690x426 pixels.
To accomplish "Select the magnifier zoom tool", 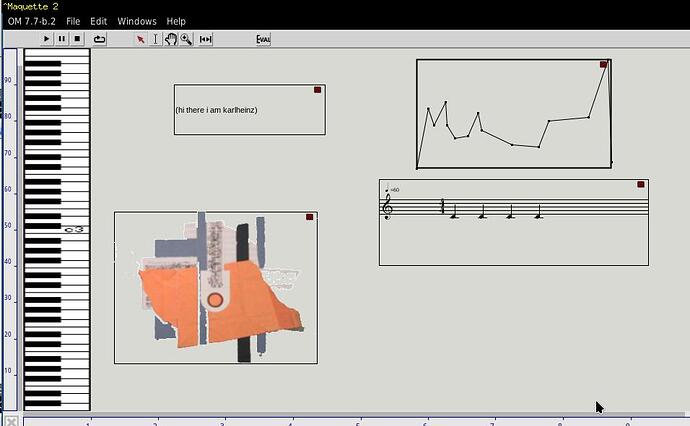I will (x=186, y=39).
